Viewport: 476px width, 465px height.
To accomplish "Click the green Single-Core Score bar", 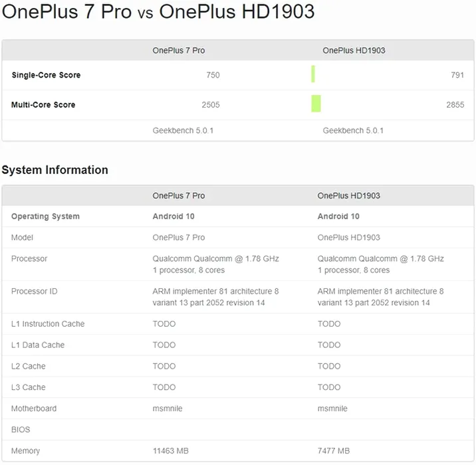I will point(313,74).
